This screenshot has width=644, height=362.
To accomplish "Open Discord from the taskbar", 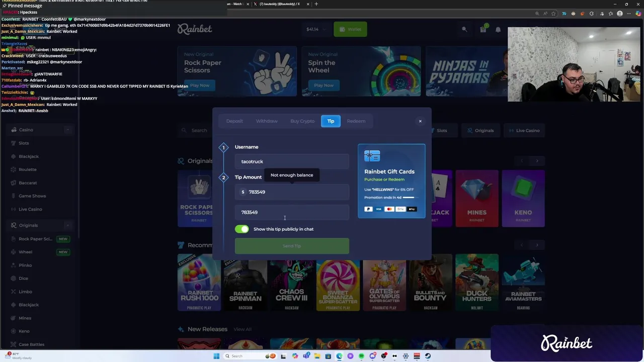I will (x=372, y=356).
